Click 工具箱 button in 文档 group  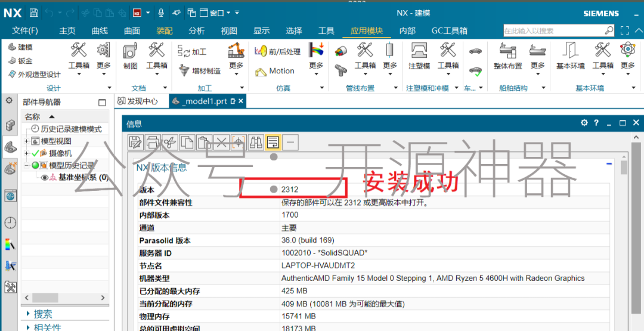click(x=156, y=60)
